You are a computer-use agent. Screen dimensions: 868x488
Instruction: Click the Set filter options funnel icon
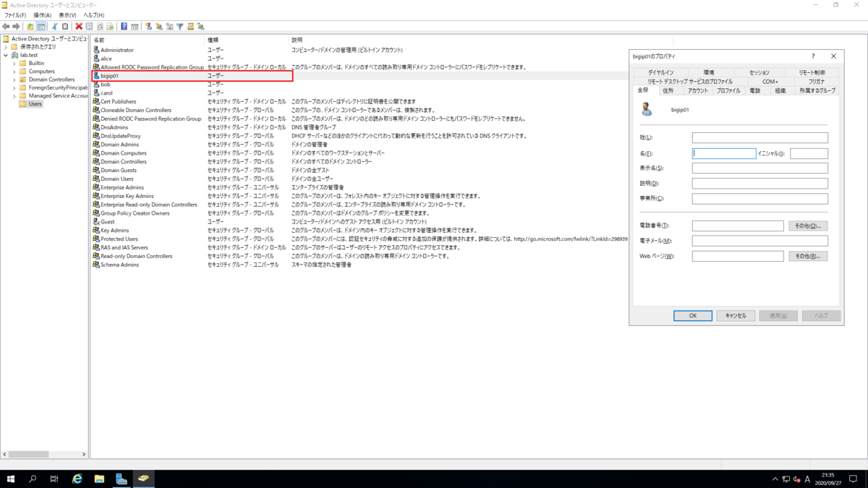(178, 27)
